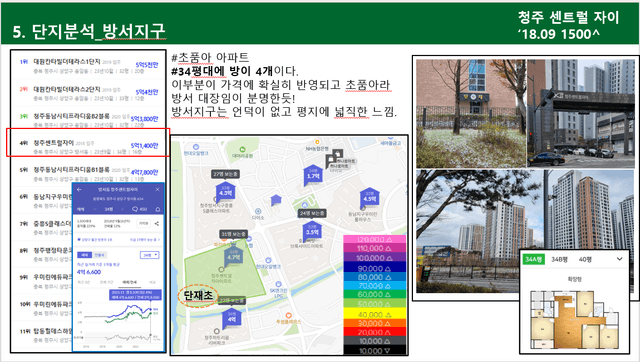The height and width of the screenshot is (362, 640).
Task: Click the back arrow in the apartment popup
Action: [x=79, y=190]
